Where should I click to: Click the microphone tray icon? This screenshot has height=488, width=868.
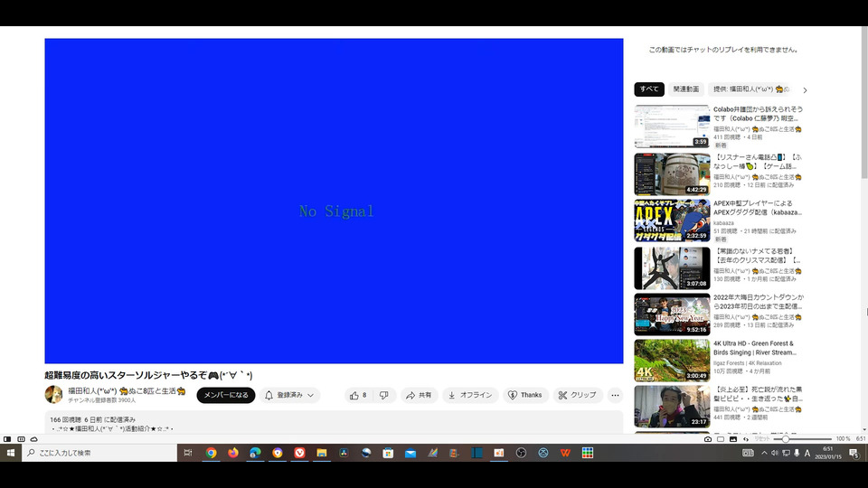797,453
